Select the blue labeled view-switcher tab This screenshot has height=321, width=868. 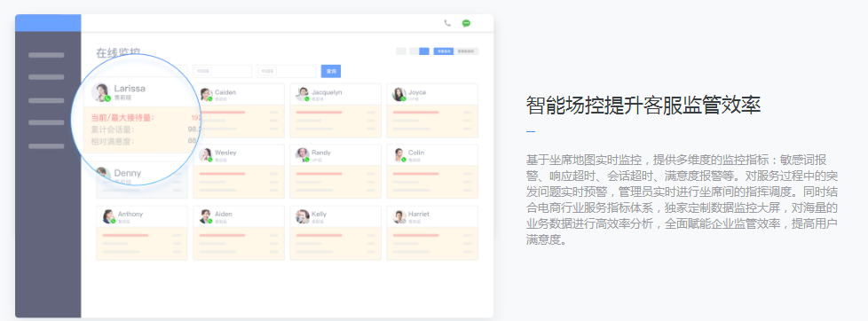[x=444, y=51]
